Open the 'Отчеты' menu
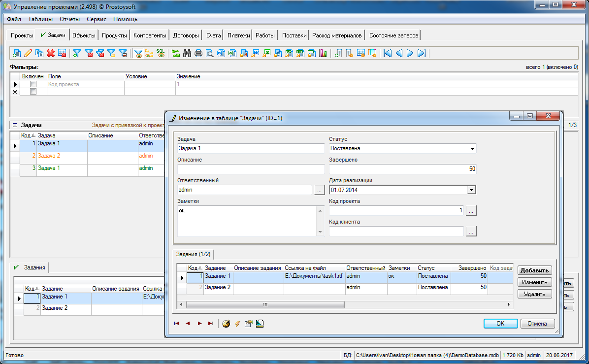Viewport: 589px width, 364px height. point(69,19)
